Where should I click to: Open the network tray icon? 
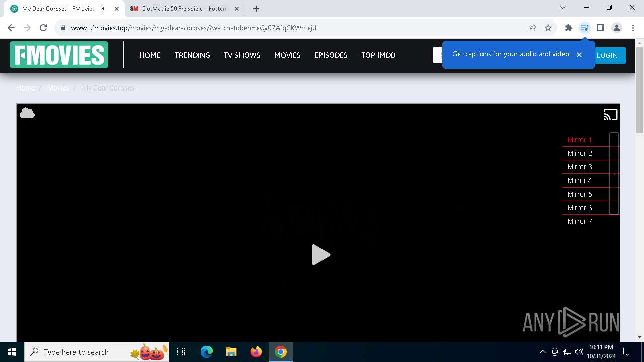[567, 352]
